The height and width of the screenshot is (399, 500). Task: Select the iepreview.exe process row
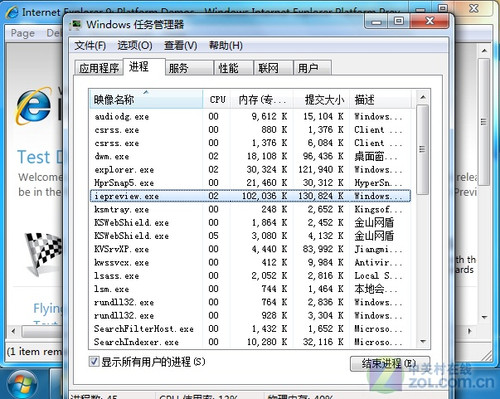250,196
